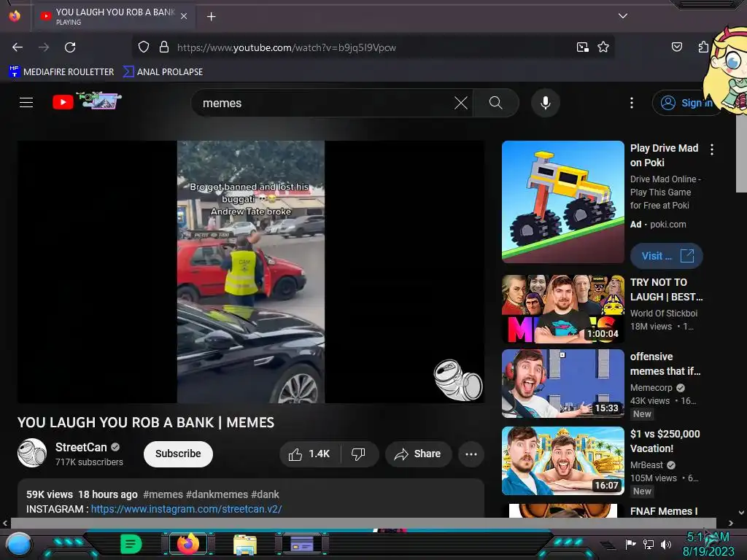The width and height of the screenshot is (747, 560).
Task: Click the padlock site security icon
Action: coord(164,47)
